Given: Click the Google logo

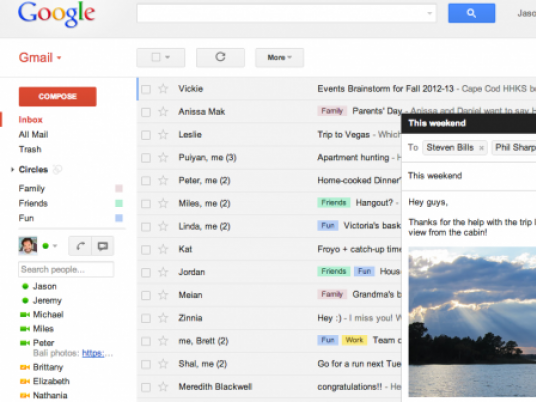Looking at the screenshot, I should tap(56, 14).
